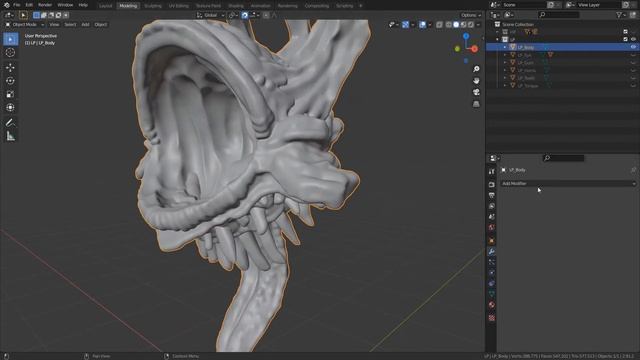Open the outliner filter dropdown
The image size is (640, 360).
621,15
